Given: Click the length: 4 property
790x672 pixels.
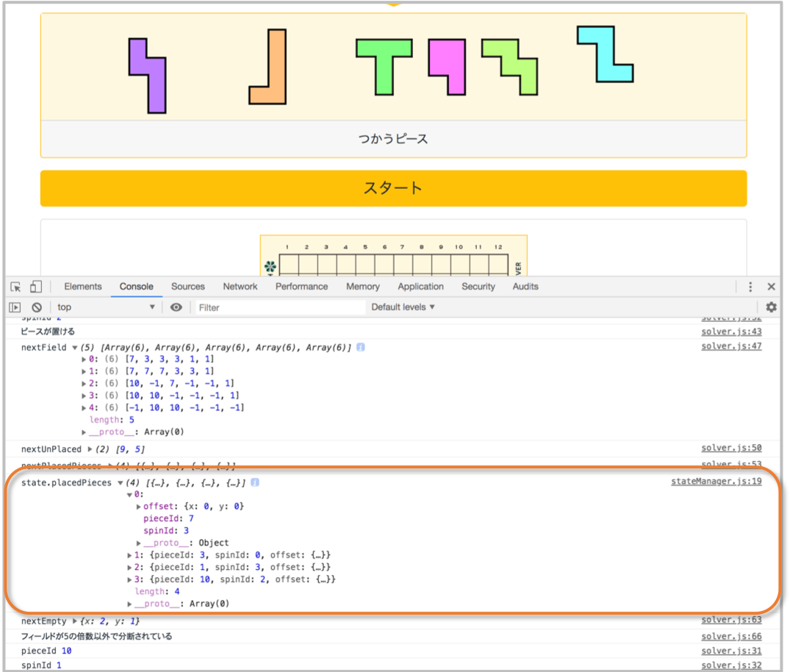Looking at the screenshot, I should click(157, 591).
